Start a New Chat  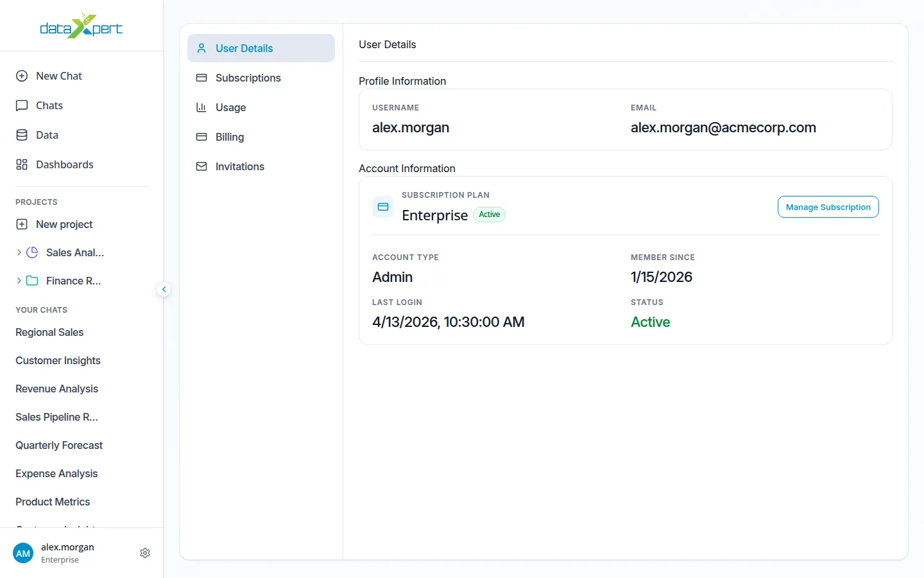click(81, 76)
